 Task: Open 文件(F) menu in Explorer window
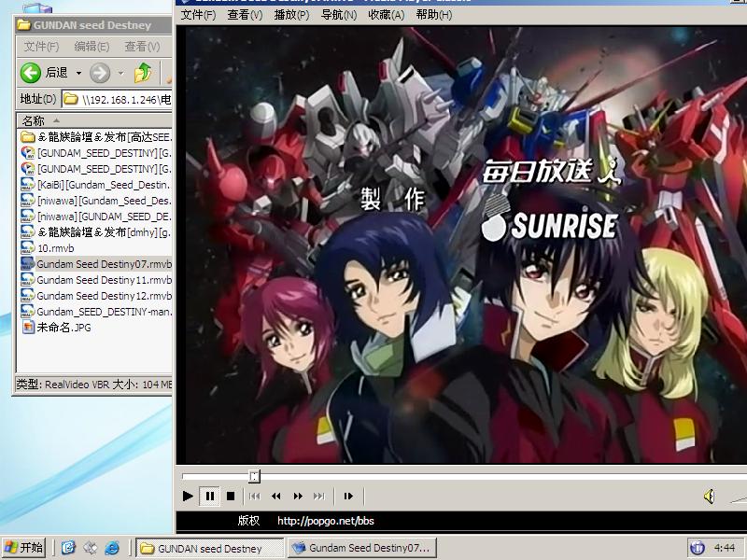[41, 46]
